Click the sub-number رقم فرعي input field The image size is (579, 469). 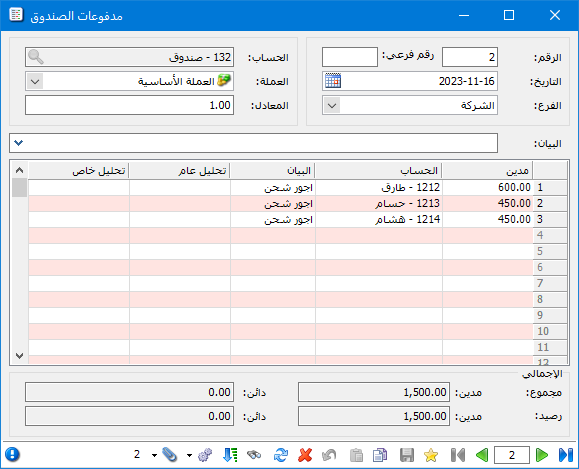tap(350, 57)
